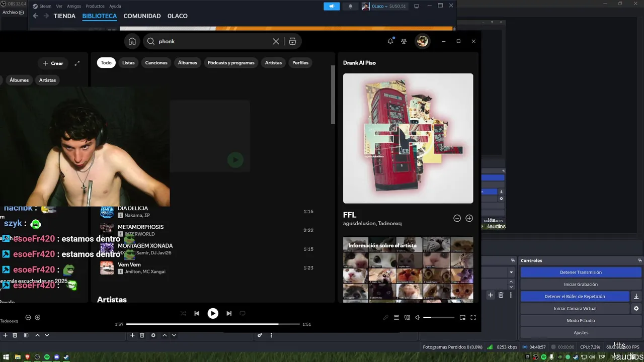Toggle Spotify repeat
The image size is (644, 362).
tap(243, 313)
